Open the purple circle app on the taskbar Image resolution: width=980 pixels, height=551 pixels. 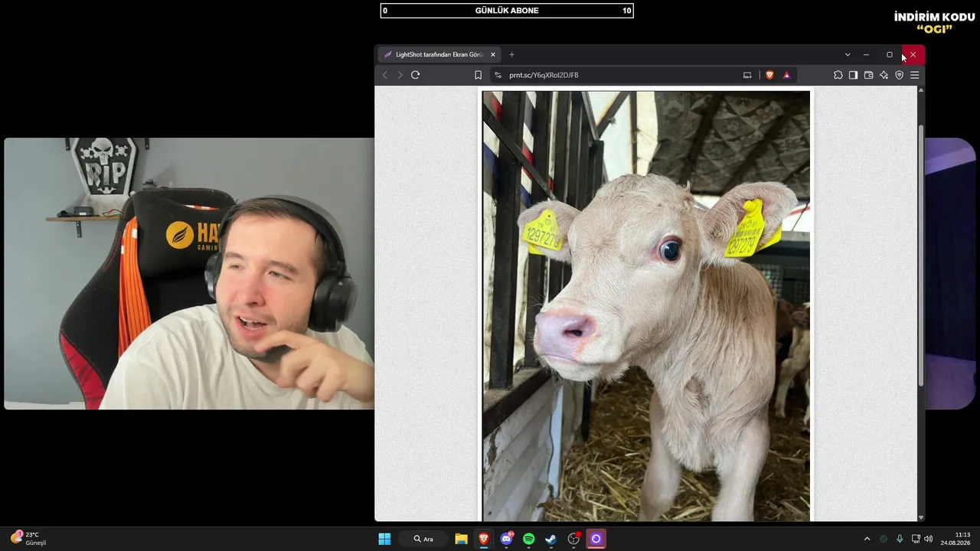pyautogui.click(x=596, y=539)
